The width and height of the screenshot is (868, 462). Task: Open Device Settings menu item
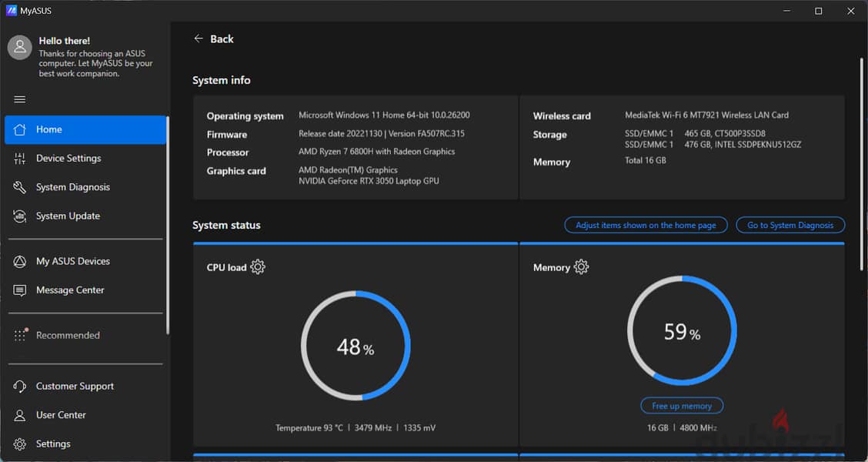point(85,159)
